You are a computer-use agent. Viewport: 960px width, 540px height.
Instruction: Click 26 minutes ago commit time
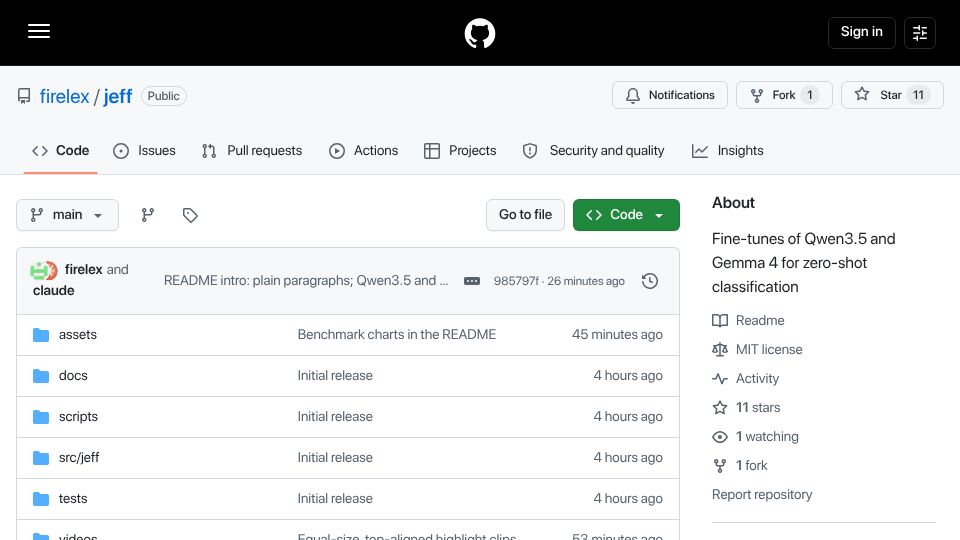(586, 281)
